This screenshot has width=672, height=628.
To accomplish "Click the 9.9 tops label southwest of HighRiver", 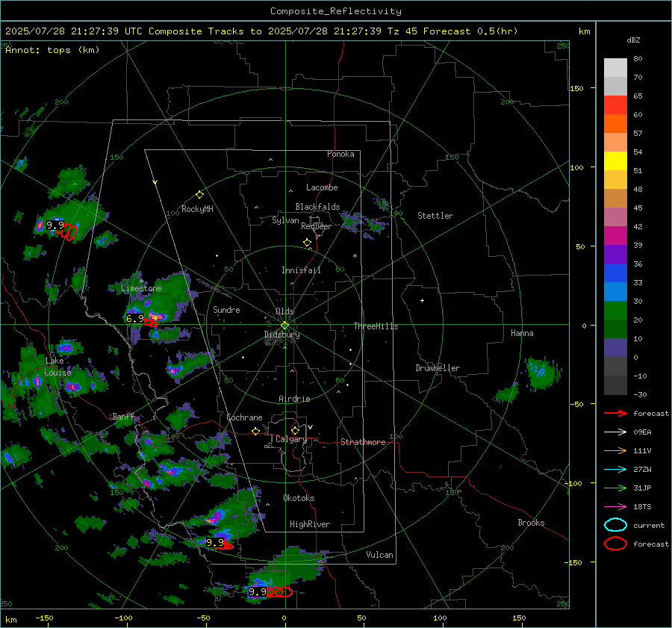I will point(215,543).
